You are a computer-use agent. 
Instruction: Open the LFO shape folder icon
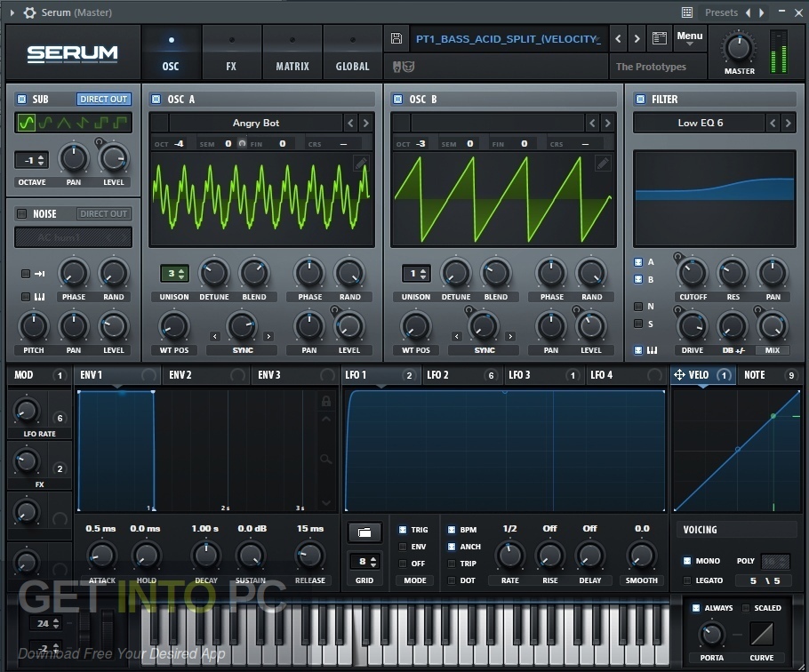pos(364,532)
